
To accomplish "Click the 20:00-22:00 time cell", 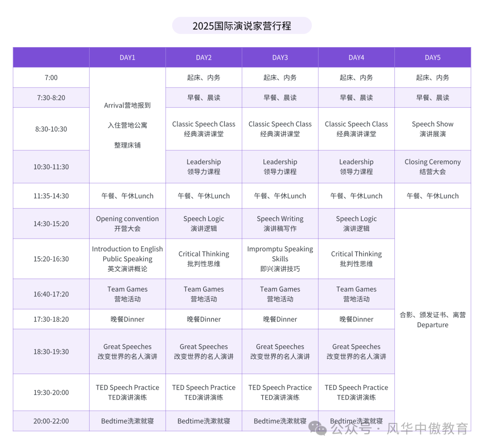I will click(x=51, y=421).
